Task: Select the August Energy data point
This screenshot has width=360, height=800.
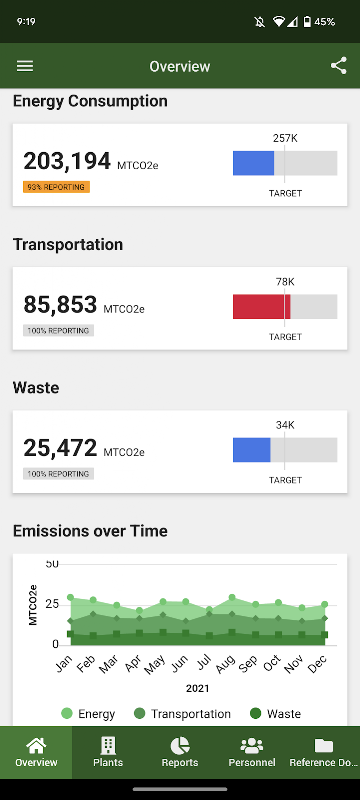Action: click(x=232, y=597)
